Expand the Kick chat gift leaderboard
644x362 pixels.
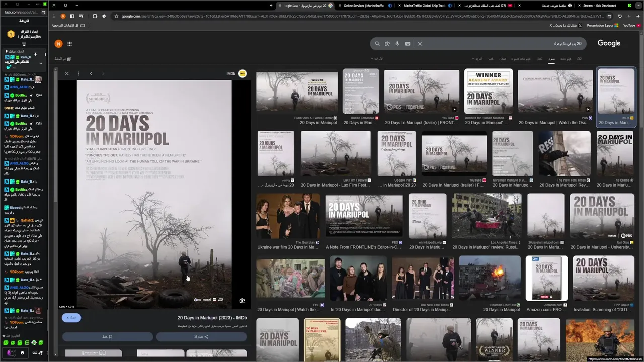(24, 44)
